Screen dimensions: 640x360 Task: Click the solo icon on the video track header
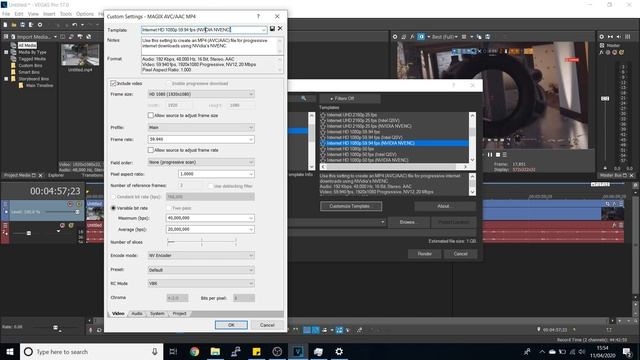tap(79, 204)
